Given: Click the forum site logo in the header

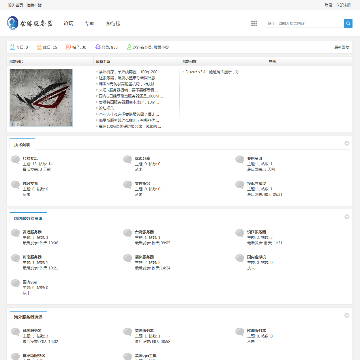Looking at the screenshot, I should [29, 23].
